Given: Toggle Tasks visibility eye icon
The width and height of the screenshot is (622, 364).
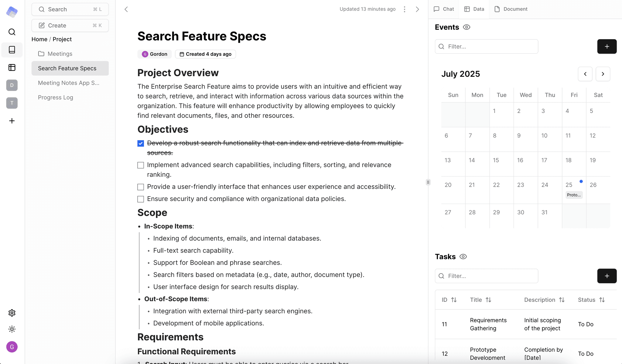Looking at the screenshot, I should point(463,257).
